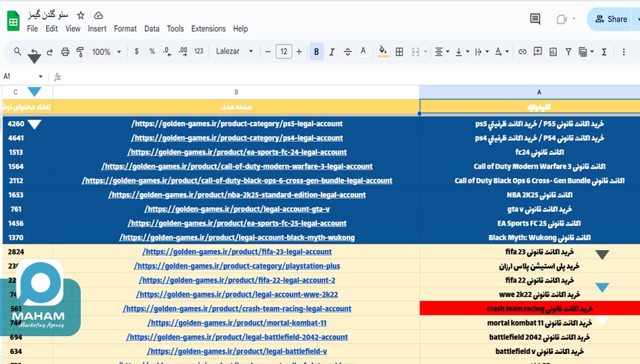Open the Tools menu
The width and height of the screenshot is (640, 364).
(x=175, y=28)
